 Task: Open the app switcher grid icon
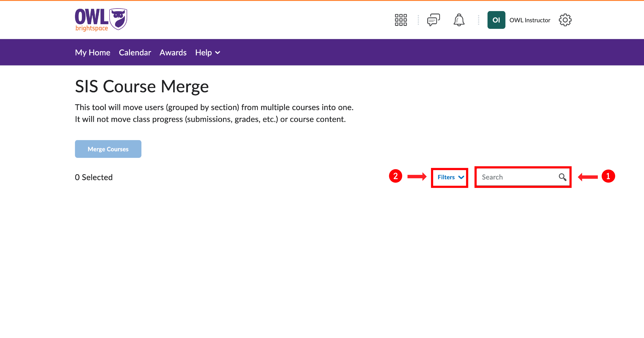pos(401,20)
